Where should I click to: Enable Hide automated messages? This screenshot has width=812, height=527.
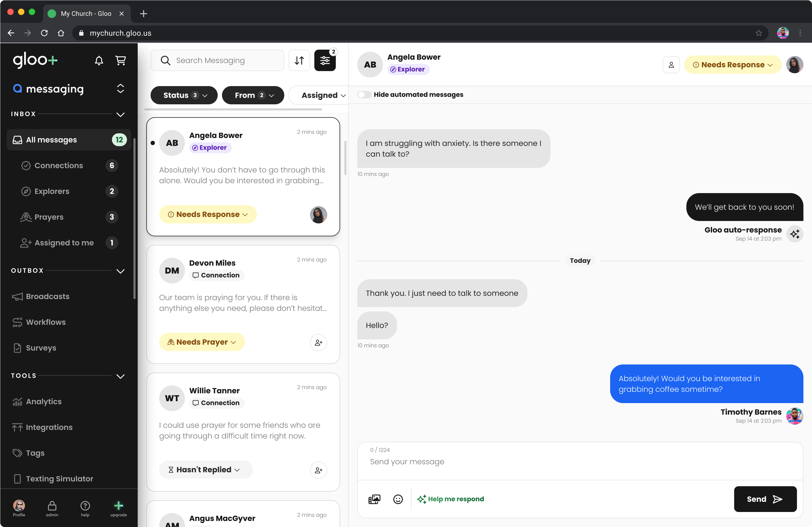[364, 95]
